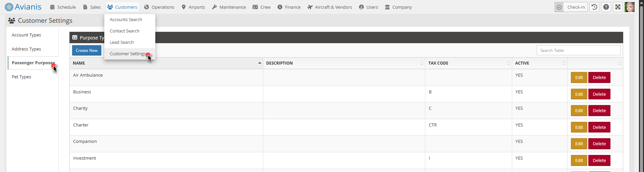Click the Search Table field
Image resolution: width=644 pixels, height=172 pixels.
[x=578, y=50]
